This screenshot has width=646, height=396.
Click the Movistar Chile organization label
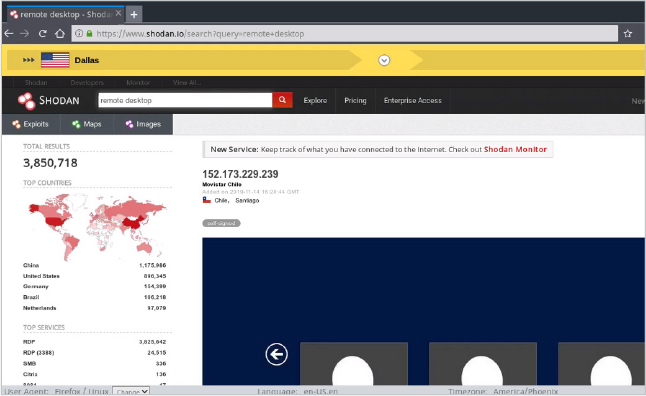(222, 184)
